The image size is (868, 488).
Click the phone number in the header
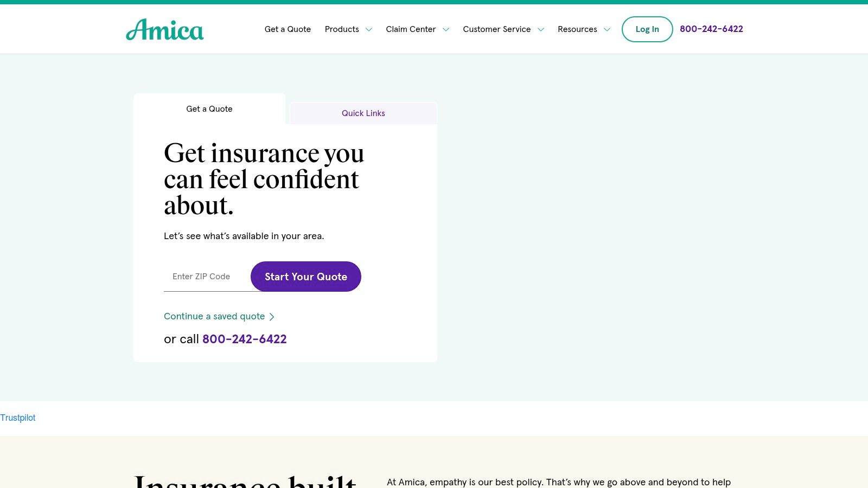tap(711, 29)
